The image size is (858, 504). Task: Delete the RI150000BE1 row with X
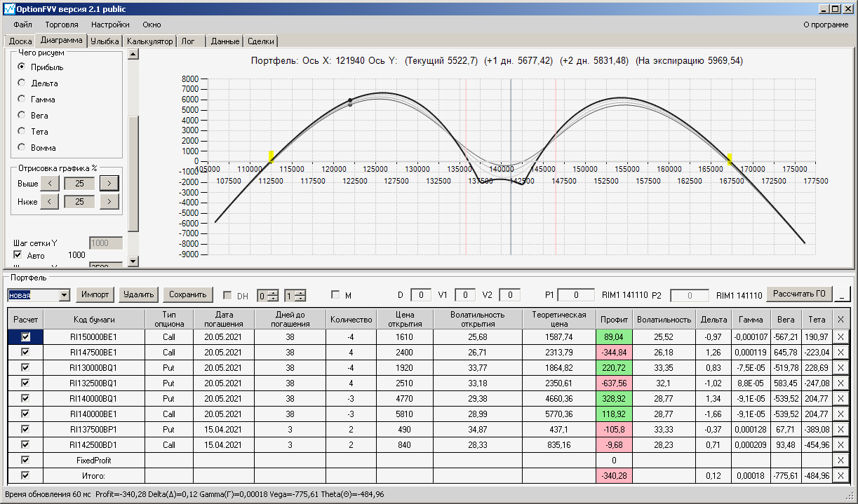coord(841,336)
